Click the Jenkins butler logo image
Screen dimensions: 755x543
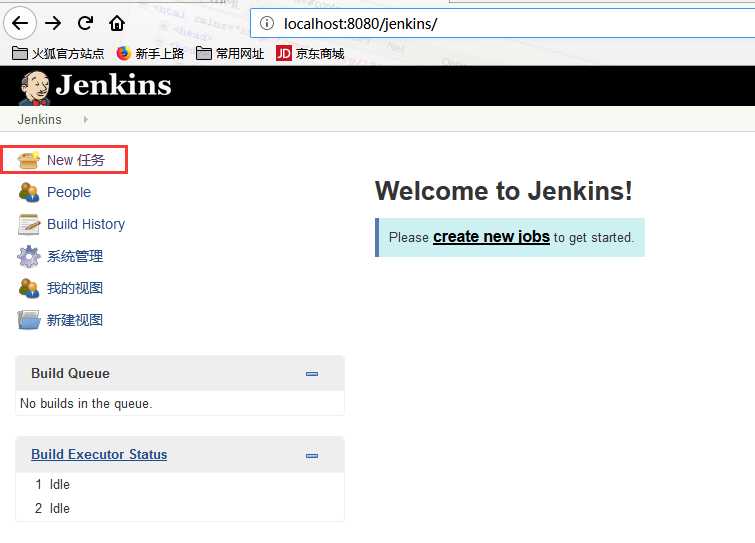34,88
